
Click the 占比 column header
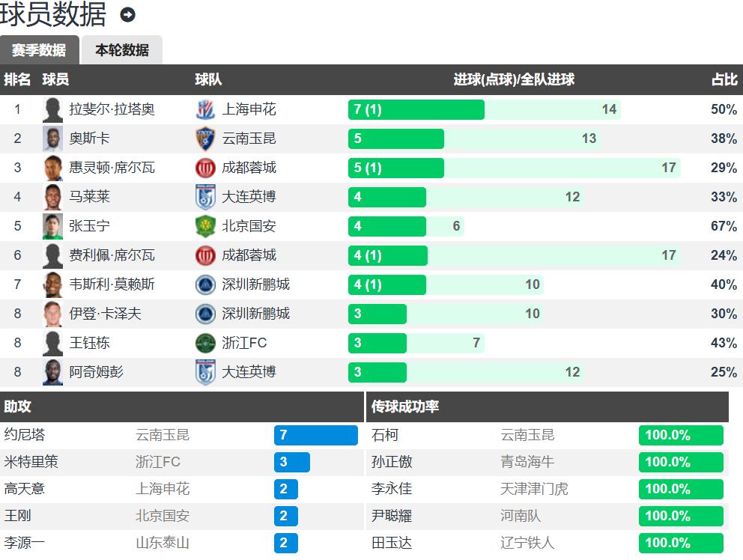pyautogui.click(x=724, y=80)
